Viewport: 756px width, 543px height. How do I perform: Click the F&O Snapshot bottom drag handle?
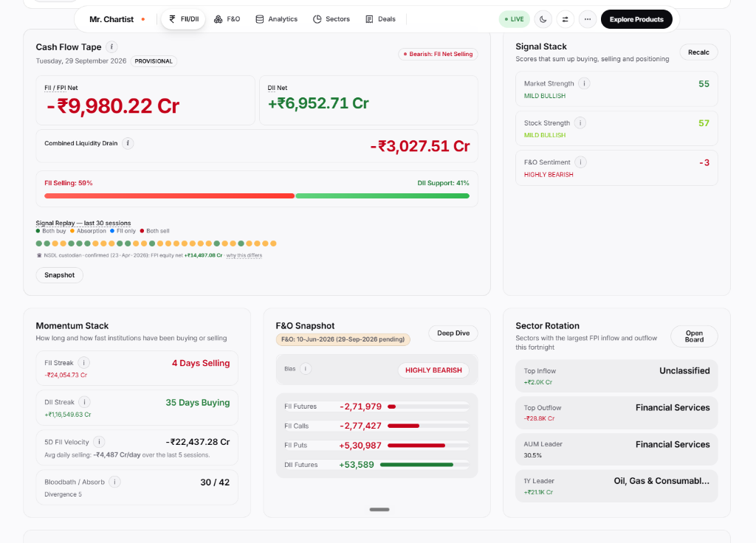[x=379, y=509]
